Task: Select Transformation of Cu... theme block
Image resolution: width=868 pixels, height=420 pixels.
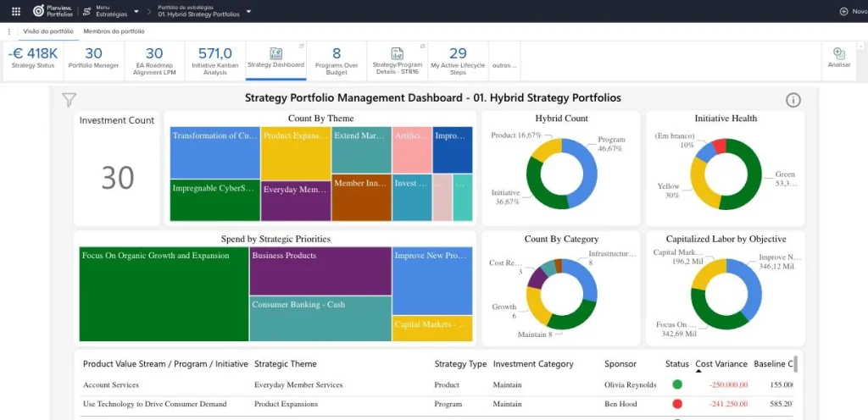Action: (214, 152)
